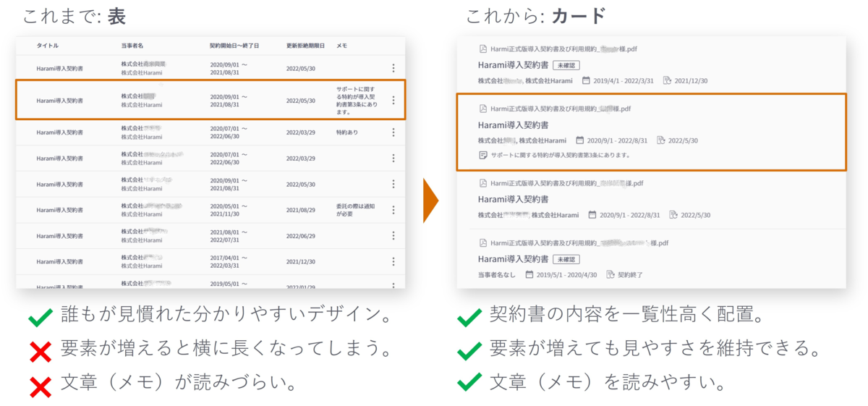Click the memo text サポートに関する特約 in the card
This screenshot has width=868, height=406.
tap(561, 155)
